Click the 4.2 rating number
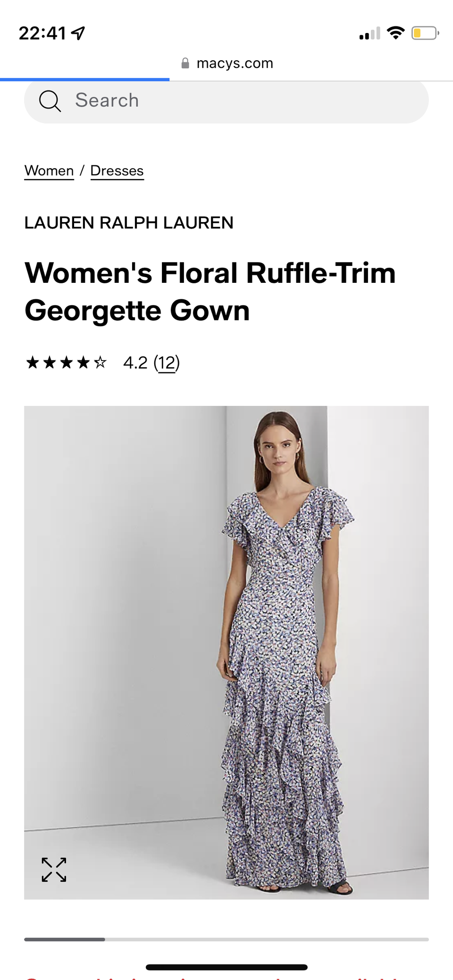The image size is (453, 980). 135,362
